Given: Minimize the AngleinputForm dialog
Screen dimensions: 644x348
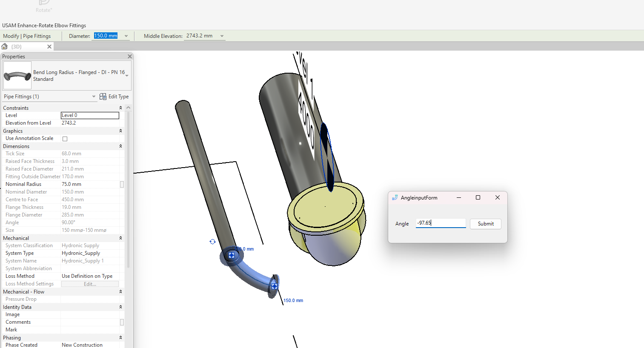Looking at the screenshot, I should pyautogui.click(x=459, y=197).
